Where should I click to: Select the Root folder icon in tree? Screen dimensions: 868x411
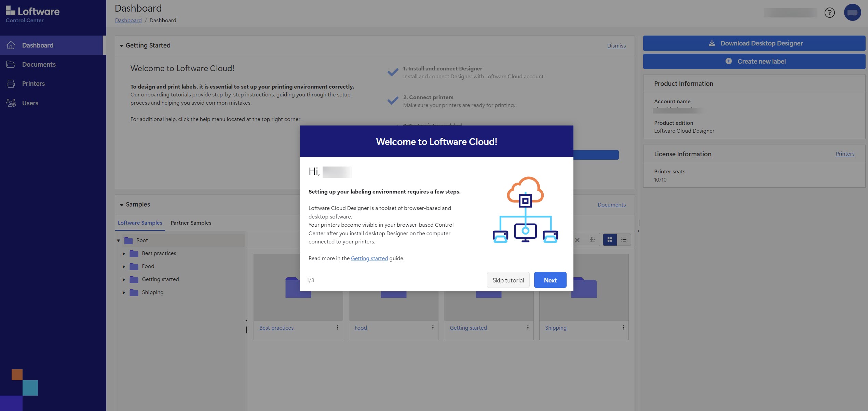point(128,240)
